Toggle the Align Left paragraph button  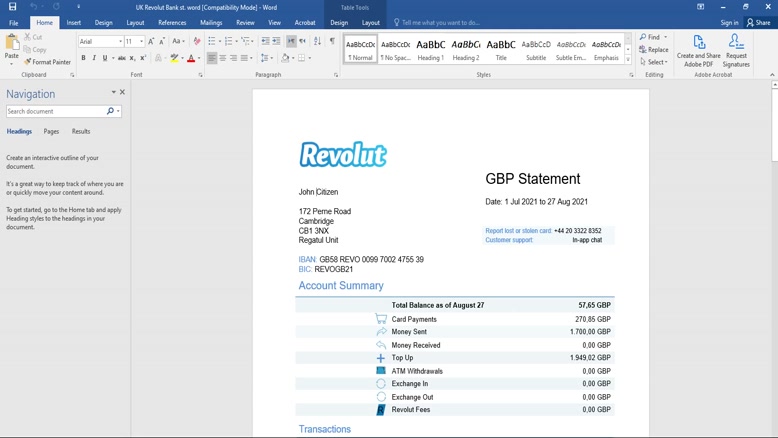pyautogui.click(x=212, y=58)
